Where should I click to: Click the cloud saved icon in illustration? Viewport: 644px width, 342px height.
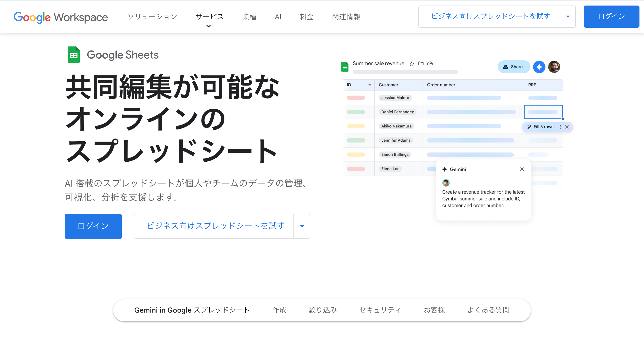[430, 63]
